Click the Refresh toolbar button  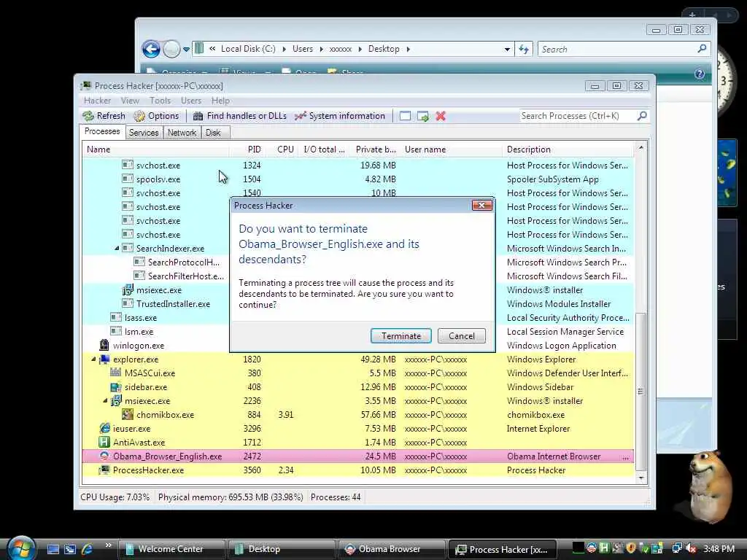pyautogui.click(x=104, y=116)
